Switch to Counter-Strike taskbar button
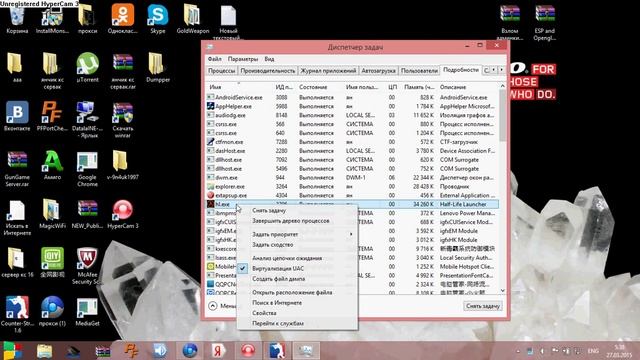Viewport: 640px width, 360px height. tap(277, 351)
